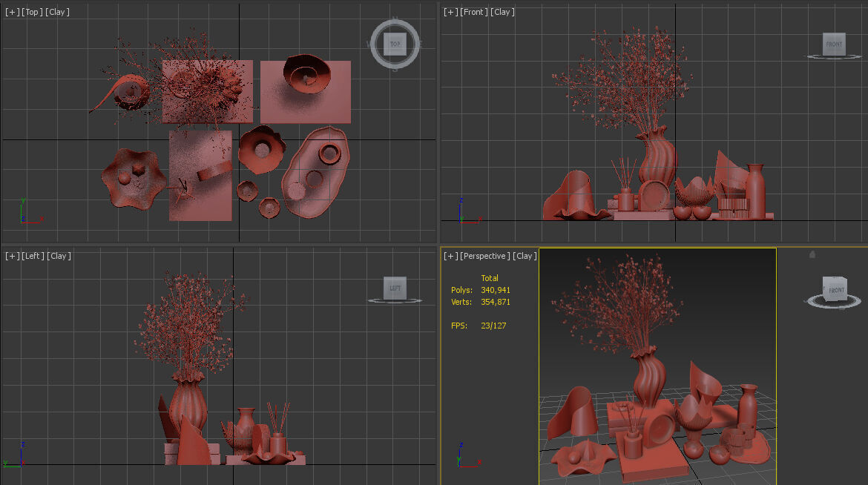
Task: Open the [Clay] shading menu in Top viewport
Action: (57, 12)
